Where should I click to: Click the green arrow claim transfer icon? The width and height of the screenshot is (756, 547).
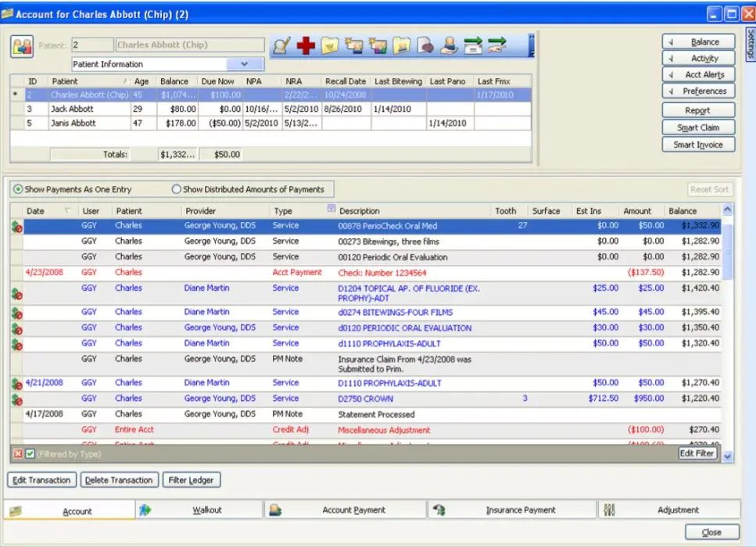tap(475, 45)
